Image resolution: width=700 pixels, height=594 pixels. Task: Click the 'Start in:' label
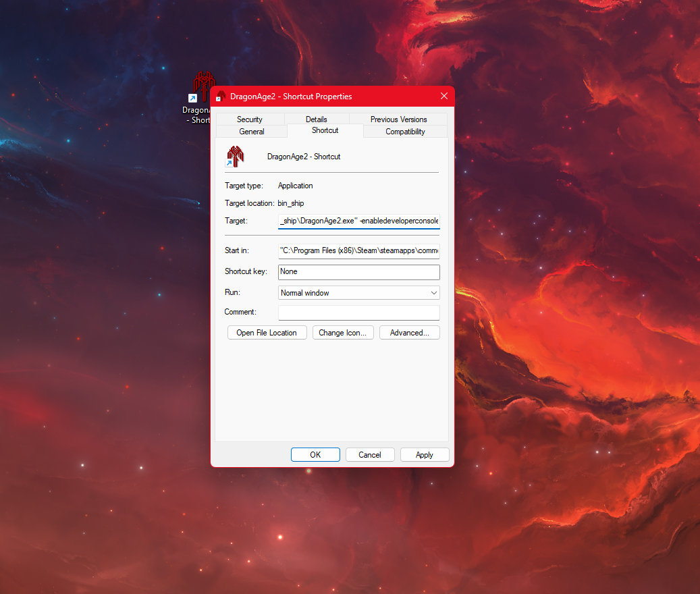pos(237,250)
